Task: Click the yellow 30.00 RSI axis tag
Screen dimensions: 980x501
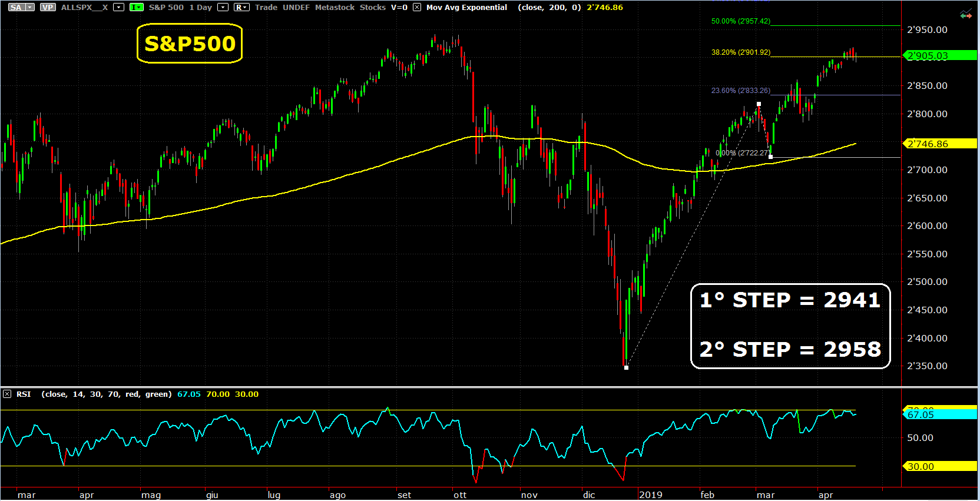Action: click(940, 466)
